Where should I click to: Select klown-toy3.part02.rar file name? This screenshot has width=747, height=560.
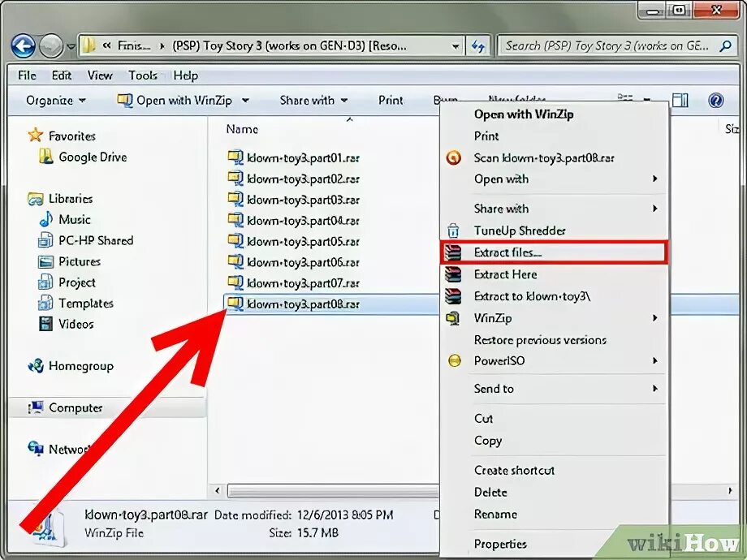[303, 179]
